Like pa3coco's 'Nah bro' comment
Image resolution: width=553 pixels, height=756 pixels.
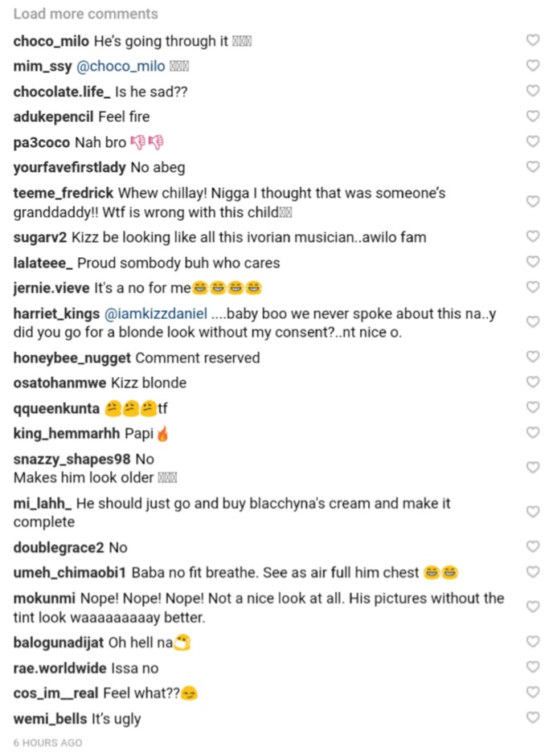point(532,142)
